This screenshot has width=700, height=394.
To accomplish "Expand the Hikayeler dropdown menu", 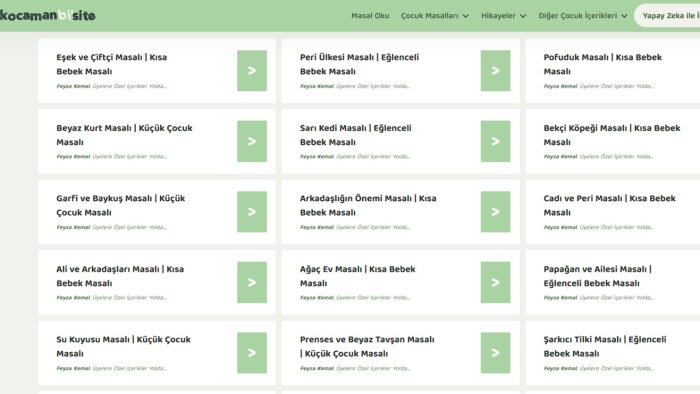I will [504, 16].
